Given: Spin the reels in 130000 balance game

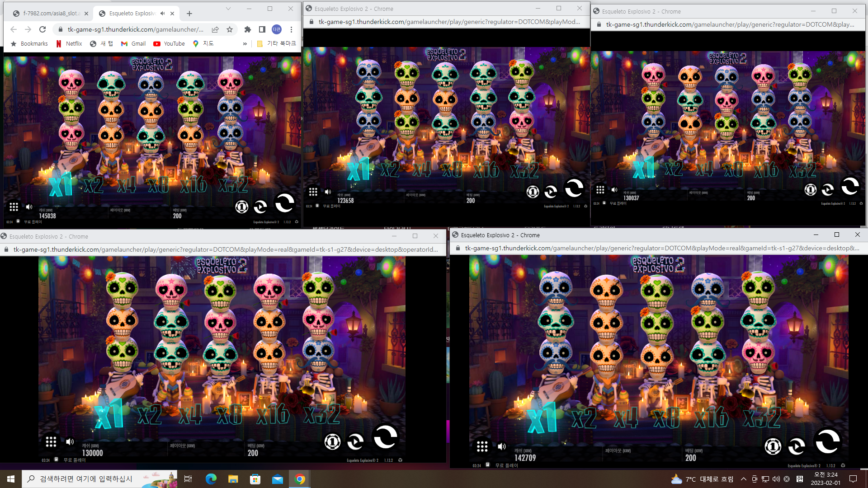Looking at the screenshot, I should point(385,436).
